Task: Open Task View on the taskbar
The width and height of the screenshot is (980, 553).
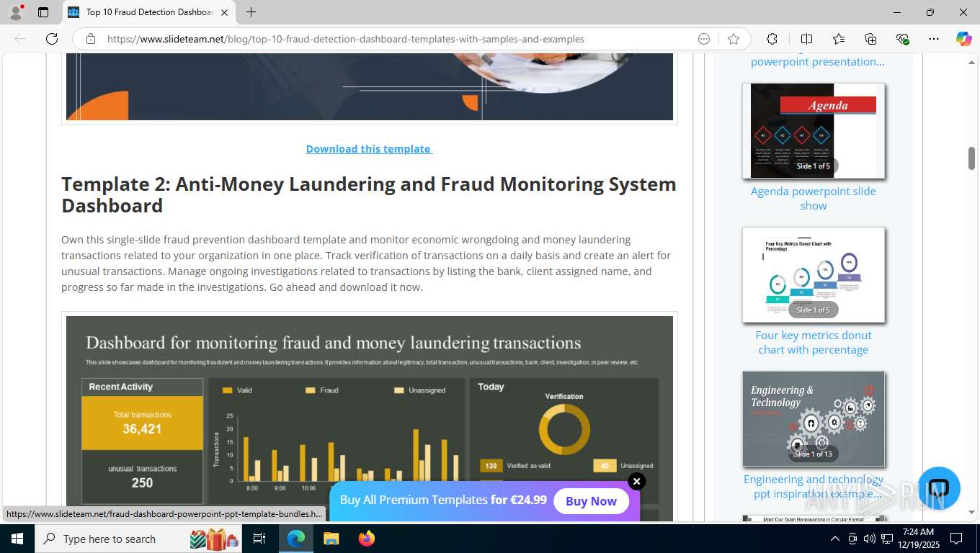Action: coord(259,539)
